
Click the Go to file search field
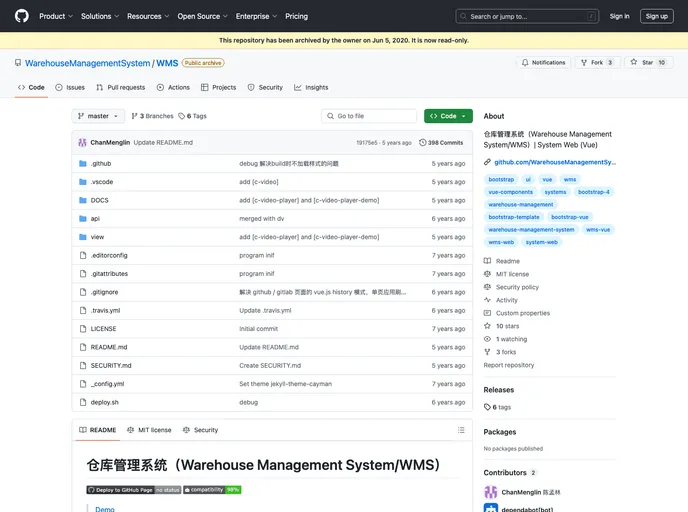[369, 116]
